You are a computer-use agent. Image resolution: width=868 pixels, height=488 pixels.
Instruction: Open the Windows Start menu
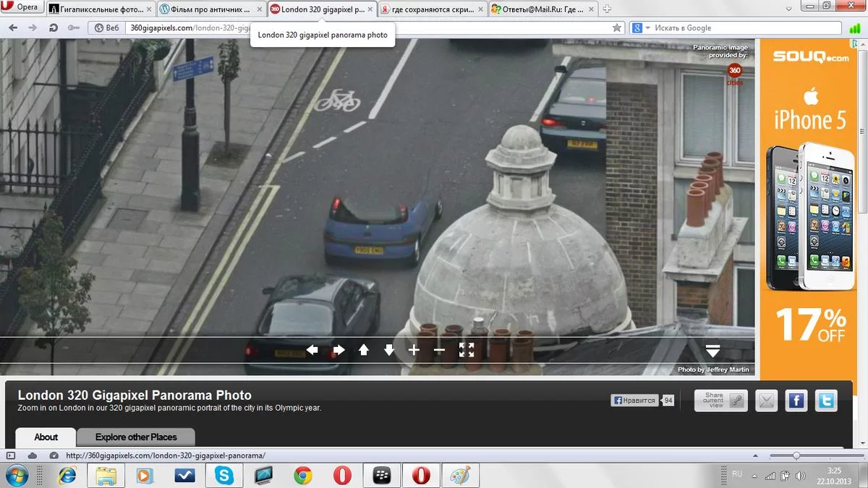pyautogui.click(x=16, y=475)
